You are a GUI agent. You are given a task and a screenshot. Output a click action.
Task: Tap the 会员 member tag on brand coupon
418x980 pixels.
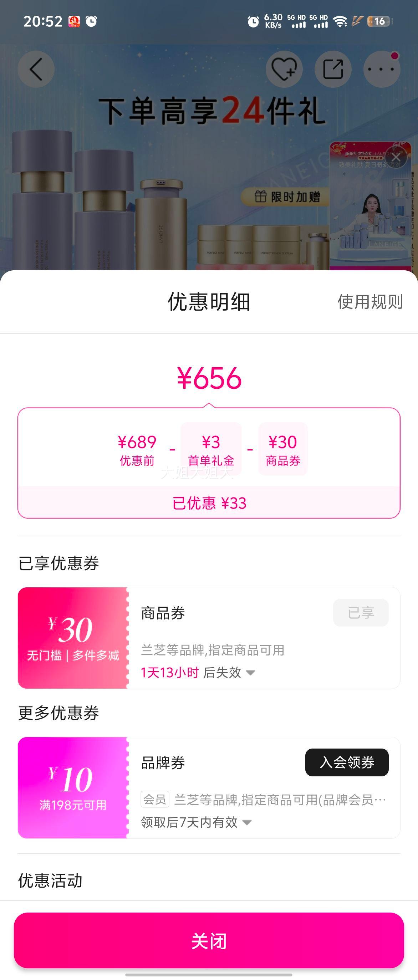point(155,800)
